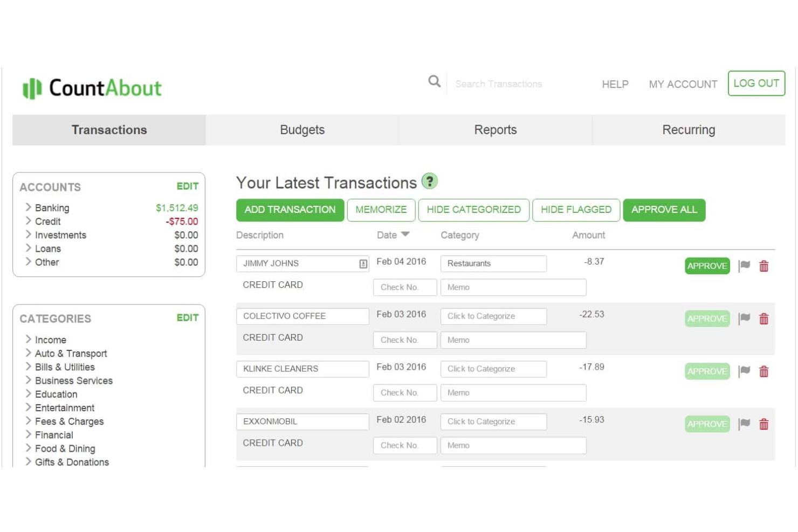
Task: Approve the JIMMY JOHNS transaction
Action: pos(707,266)
